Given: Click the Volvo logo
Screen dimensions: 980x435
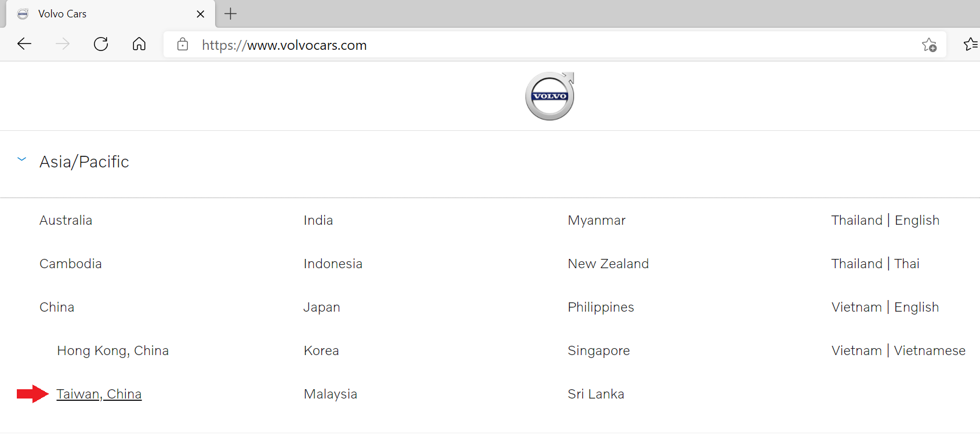Looking at the screenshot, I should tap(550, 96).
